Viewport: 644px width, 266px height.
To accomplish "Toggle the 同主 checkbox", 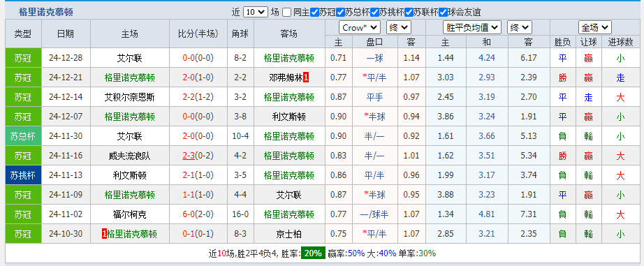I will (x=287, y=13).
